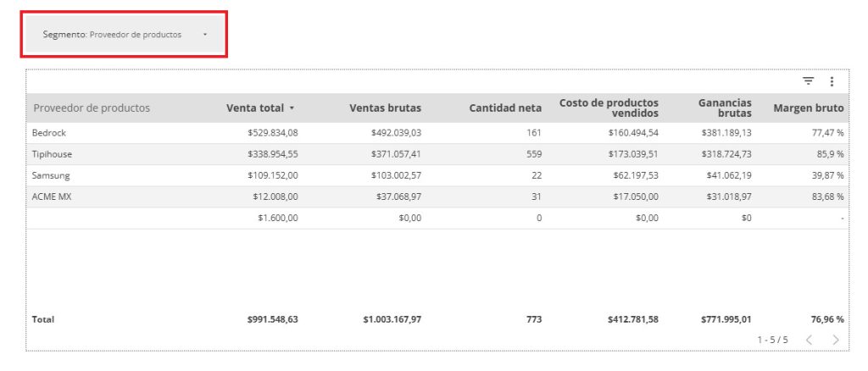This screenshot has height=371, width=868.
Task: Click gross profit $31.018,97
Action: pos(729,197)
